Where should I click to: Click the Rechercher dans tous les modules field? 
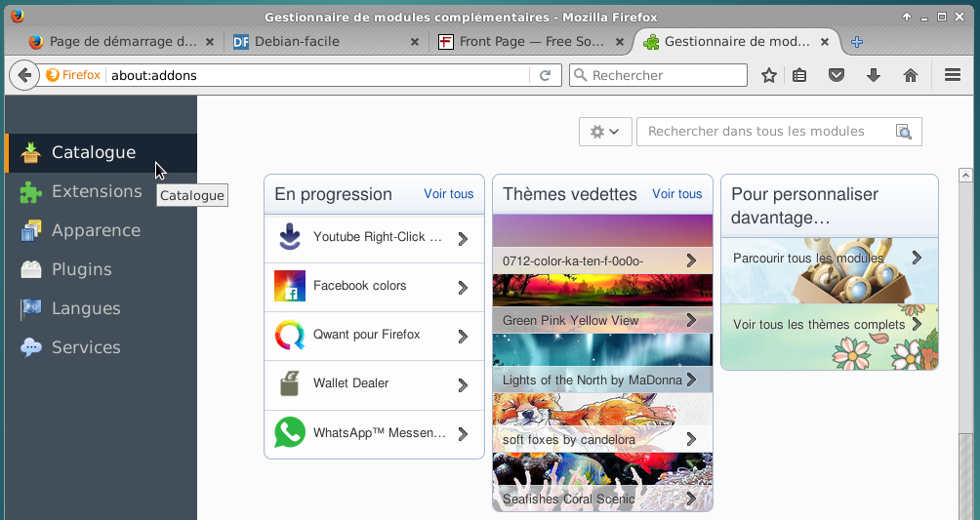(766, 132)
